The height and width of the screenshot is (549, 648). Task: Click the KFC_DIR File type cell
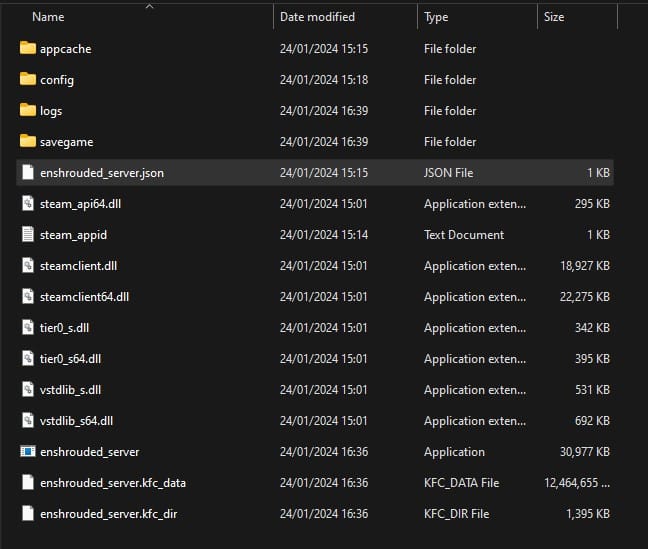click(x=457, y=514)
